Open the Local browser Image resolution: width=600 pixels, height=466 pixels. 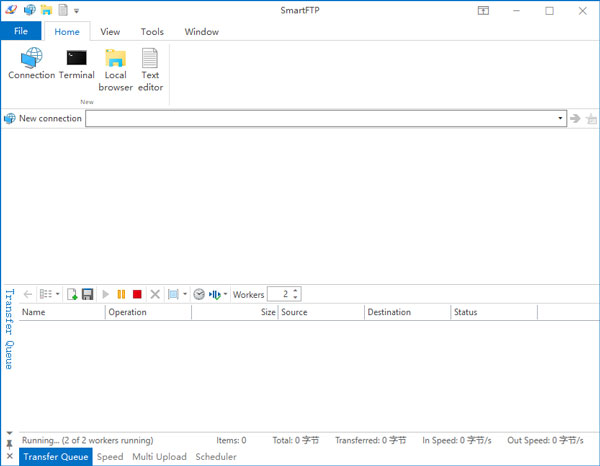click(x=116, y=69)
